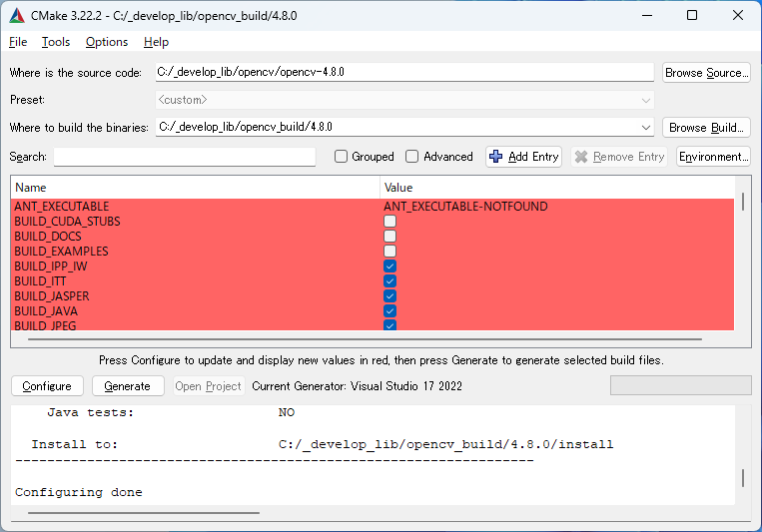Open the File menu
The height and width of the screenshot is (532, 762).
coord(18,42)
